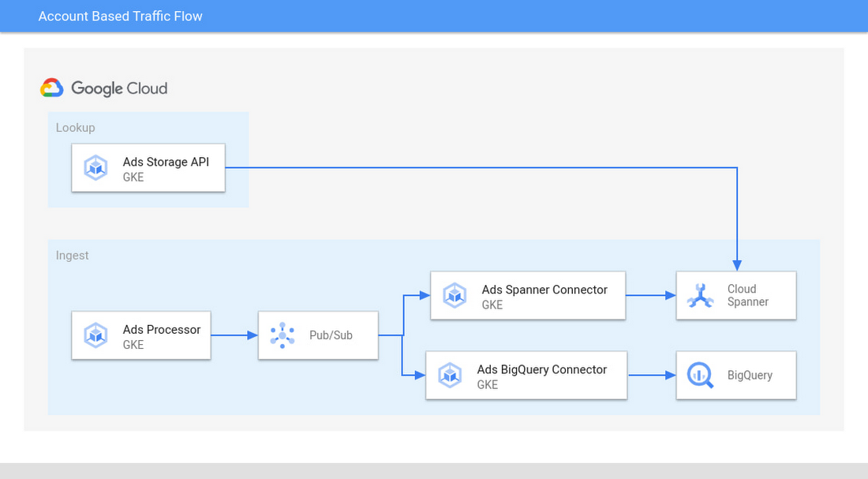This screenshot has width=868, height=479.
Task: Click 'GKE' under Ads Storage API
Action: (x=133, y=178)
